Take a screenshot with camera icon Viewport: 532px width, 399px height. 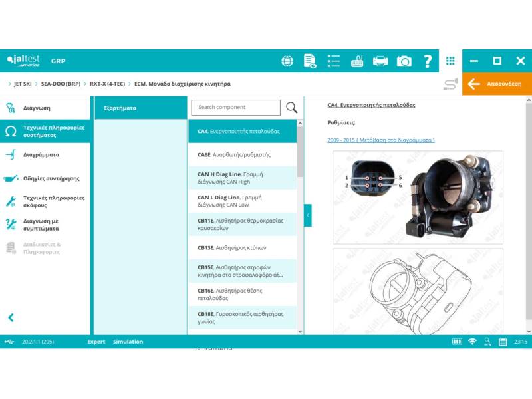point(404,61)
